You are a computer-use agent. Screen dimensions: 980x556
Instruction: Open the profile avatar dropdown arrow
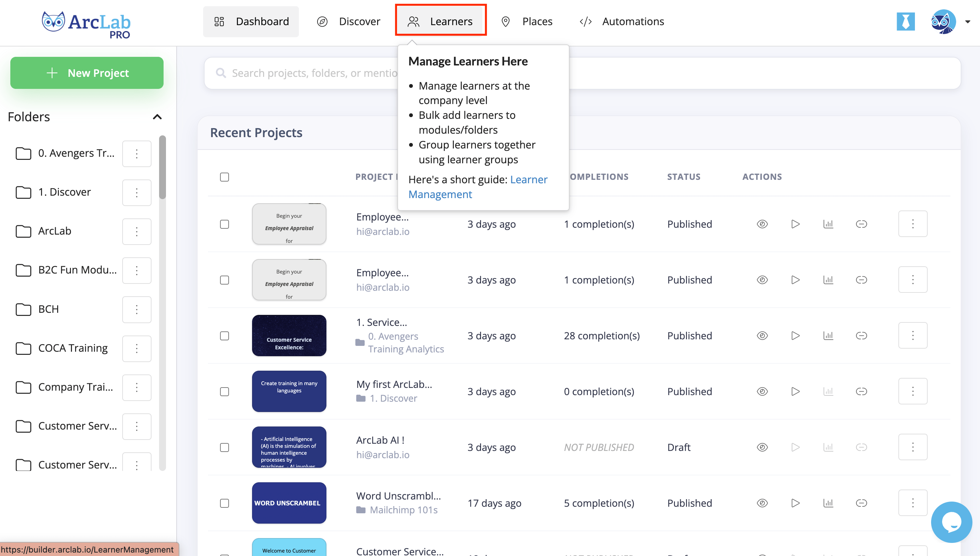pyautogui.click(x=967, y=21)
